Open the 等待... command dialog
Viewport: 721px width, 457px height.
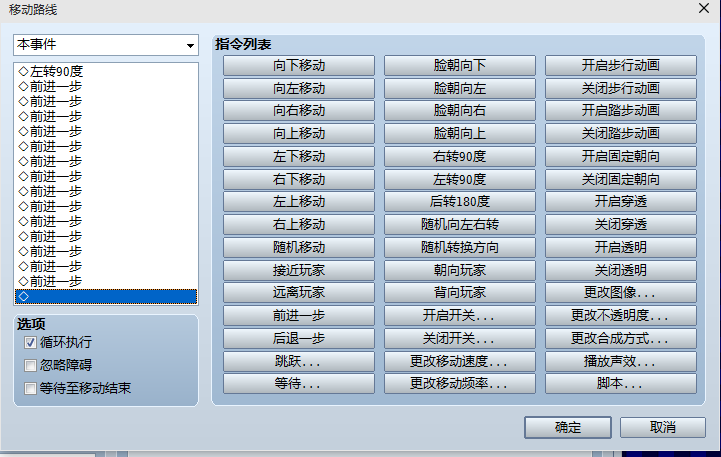(x=299, y=383)
